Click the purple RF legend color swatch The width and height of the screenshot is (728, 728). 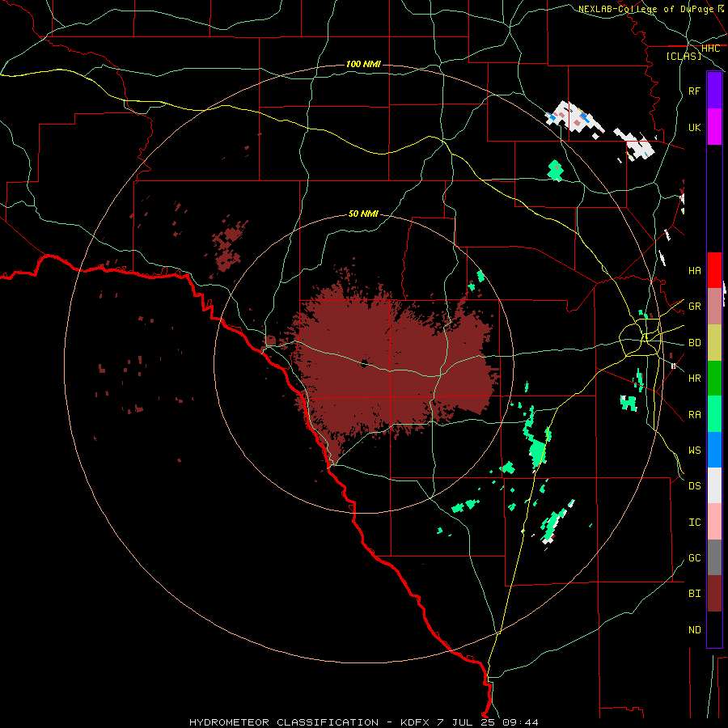point(714,91)
